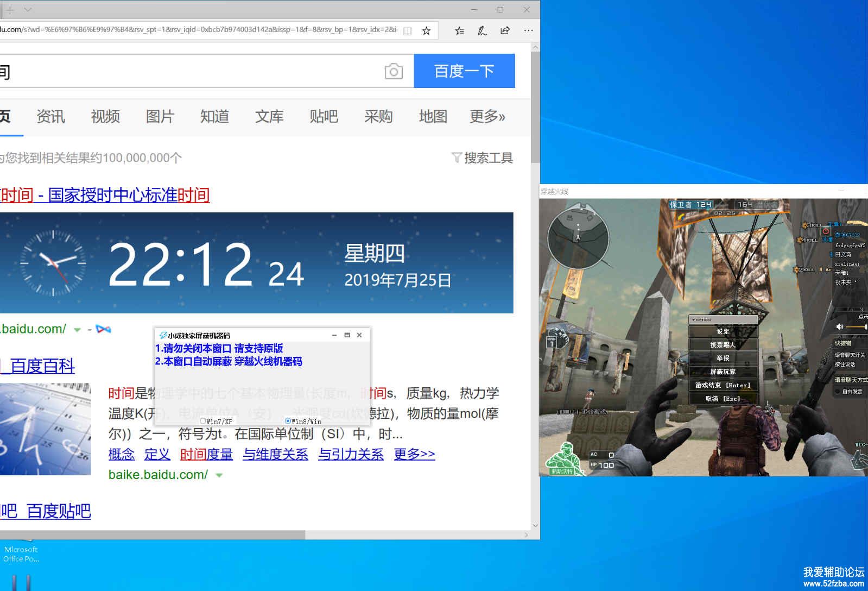This screenshot has width=868, height=591.
Task: Expand dropdown arrow next to baike.baidu.com
Action: point(219,475)
